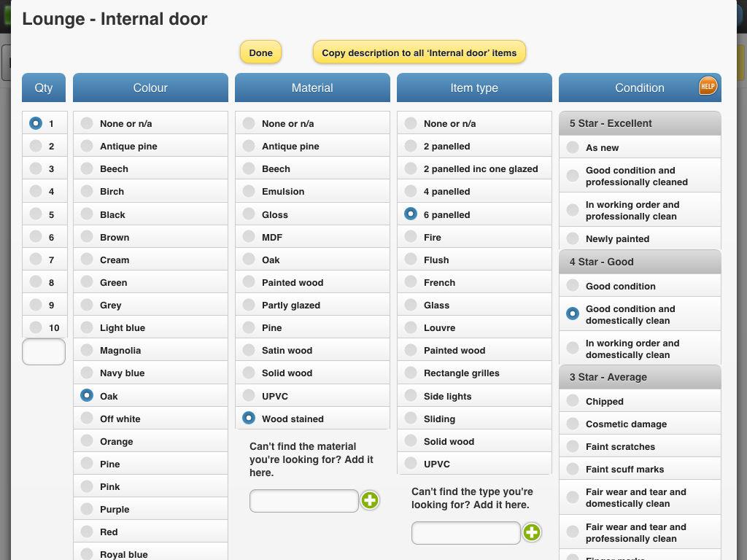The width and height of the screenshot is (747, 560).
Task: Select quantity 3 radio button
Action: point(36,168)
